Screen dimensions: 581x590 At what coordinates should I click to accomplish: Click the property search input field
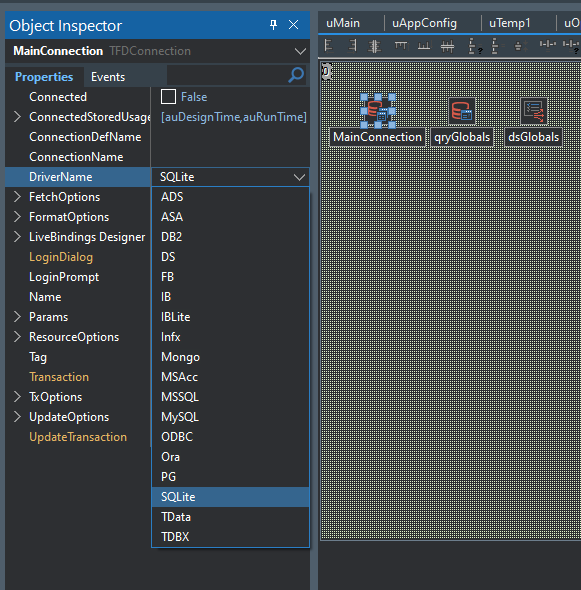tap(227, 75)
